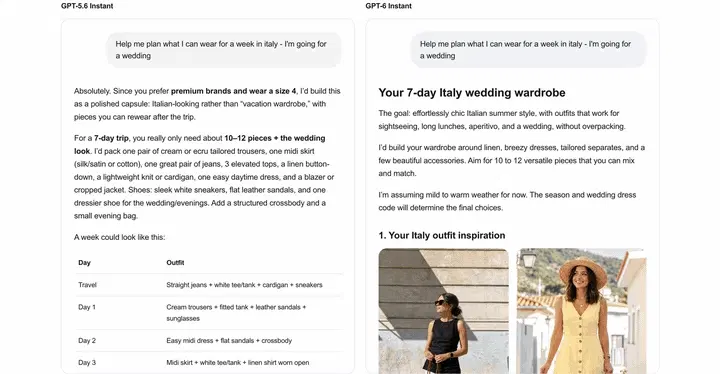Click the user message bubble in the GPT-6 Instant panel
Viewport: 720px width, 374px height.
[529, 50]
